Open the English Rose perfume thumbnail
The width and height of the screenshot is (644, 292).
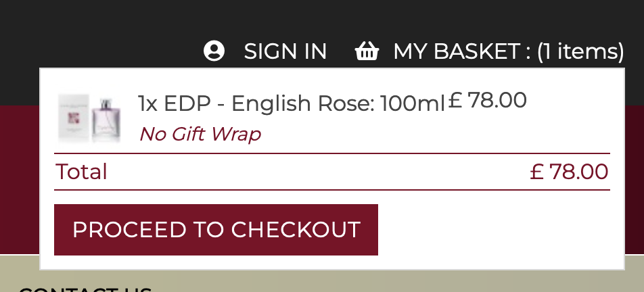click(89, 118)
